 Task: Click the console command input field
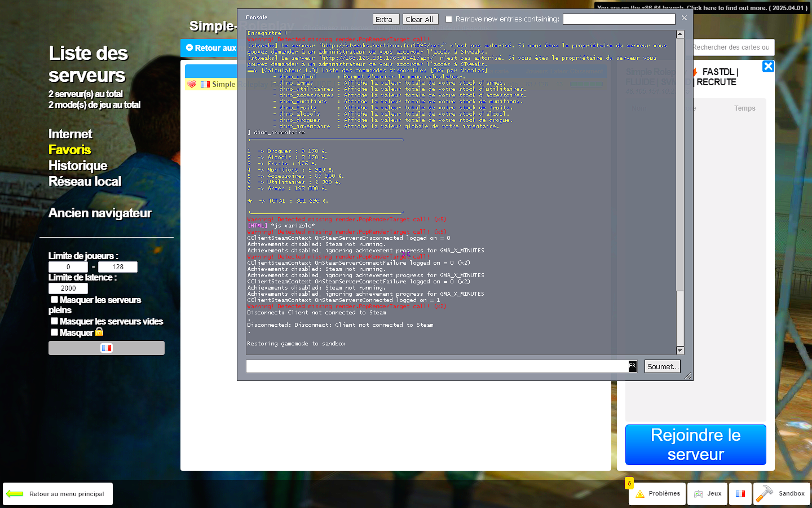437,366
